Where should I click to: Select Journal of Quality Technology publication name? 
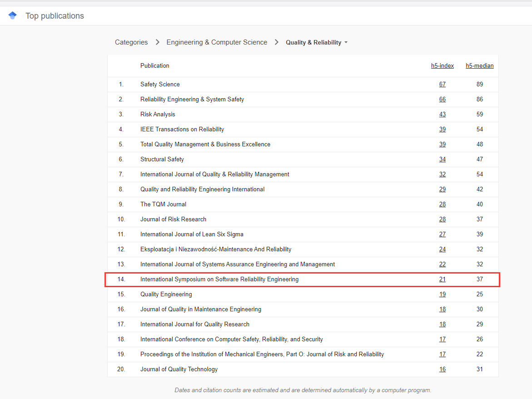[x=179, y=369]
